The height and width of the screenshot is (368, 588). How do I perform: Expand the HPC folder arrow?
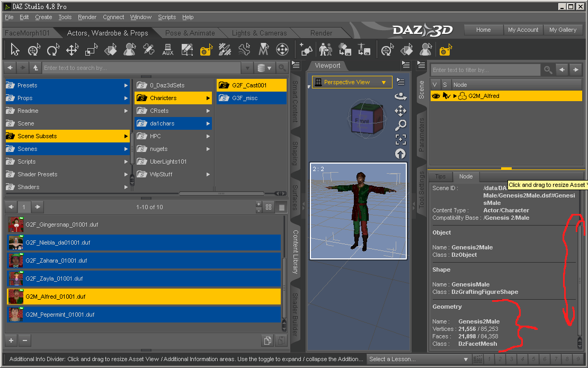pos(208,137)
